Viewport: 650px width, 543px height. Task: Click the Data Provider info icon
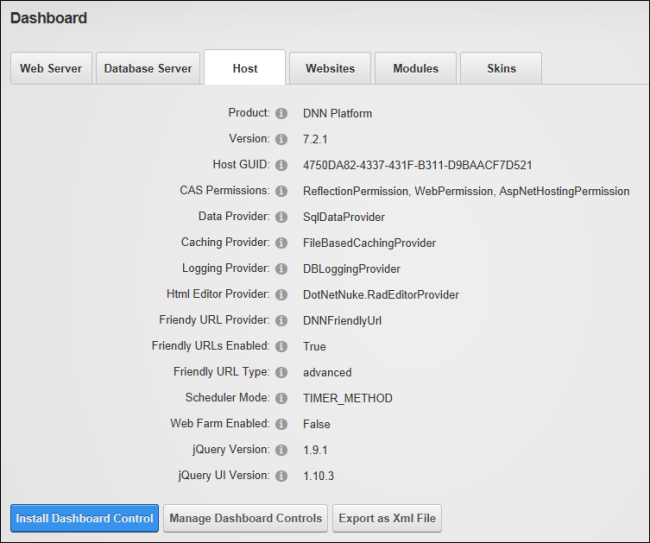(x=281, y=217)
